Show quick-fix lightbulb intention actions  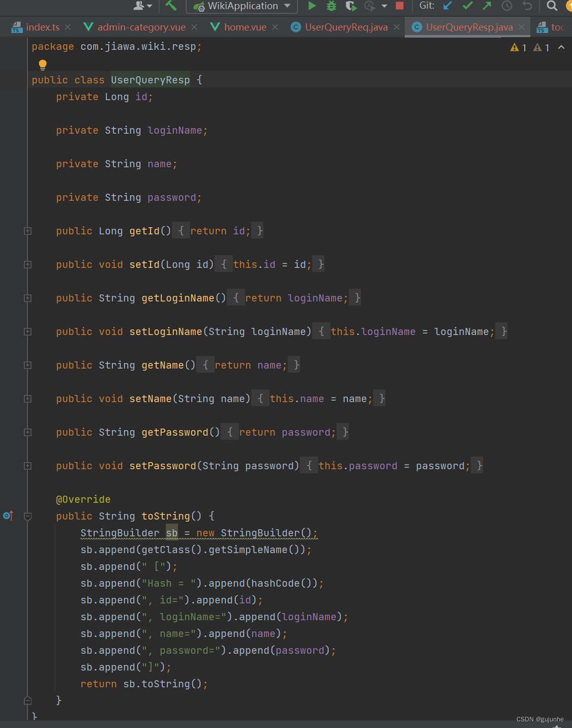click(43, 65)
